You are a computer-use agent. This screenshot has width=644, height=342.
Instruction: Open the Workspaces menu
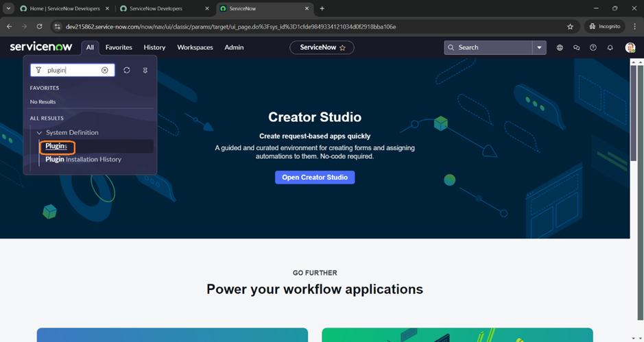(195, 47)
